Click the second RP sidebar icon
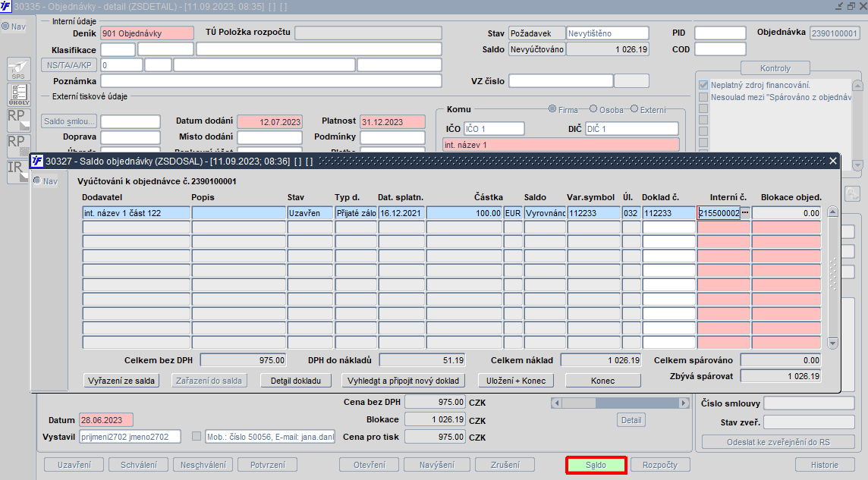Viewport: 868px width, 480px height. pyautogui.click(x=18, y=145)
